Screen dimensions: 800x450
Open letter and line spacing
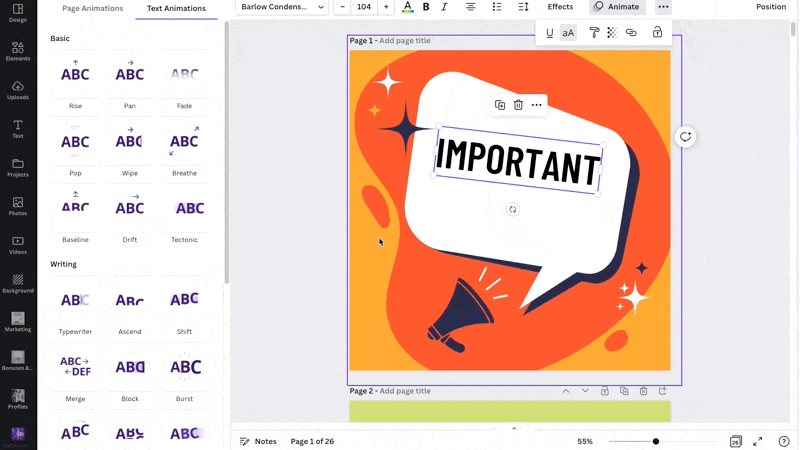tap(523, 7)
